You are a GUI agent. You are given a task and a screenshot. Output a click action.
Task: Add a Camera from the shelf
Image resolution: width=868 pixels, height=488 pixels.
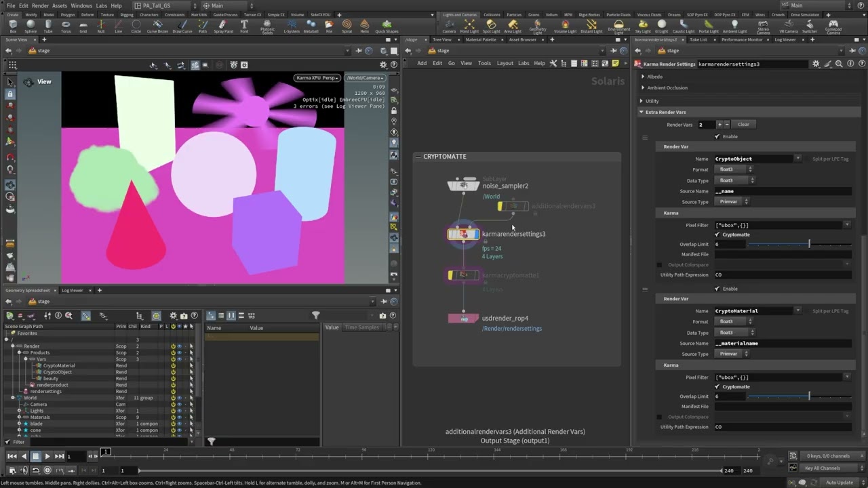pos(449,26)
